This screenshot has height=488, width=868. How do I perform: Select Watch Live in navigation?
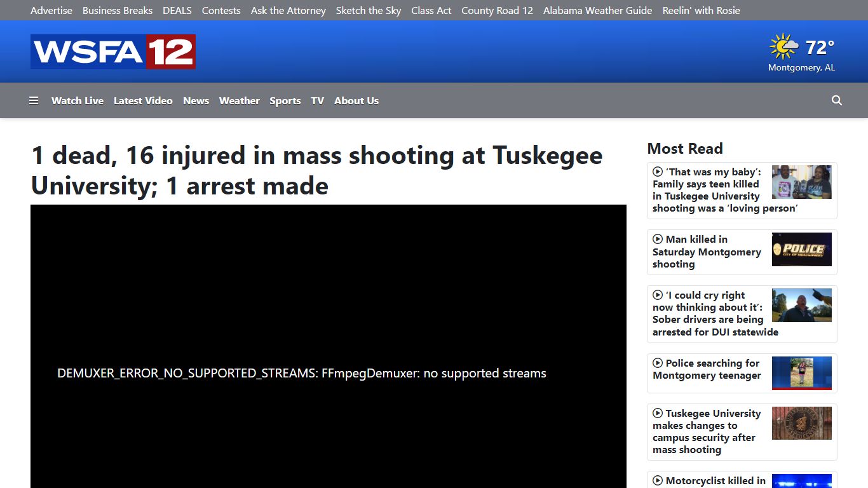point(78,100)
